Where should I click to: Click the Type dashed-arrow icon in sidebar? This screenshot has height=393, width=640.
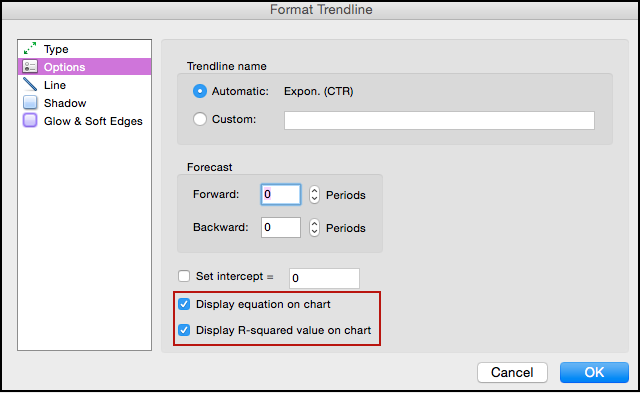30,49
